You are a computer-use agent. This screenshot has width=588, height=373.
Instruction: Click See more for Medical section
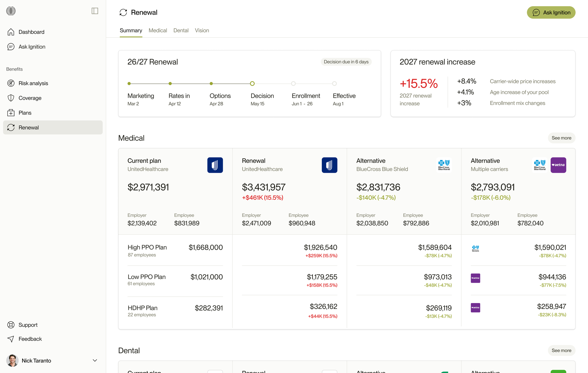click(562, 138)
